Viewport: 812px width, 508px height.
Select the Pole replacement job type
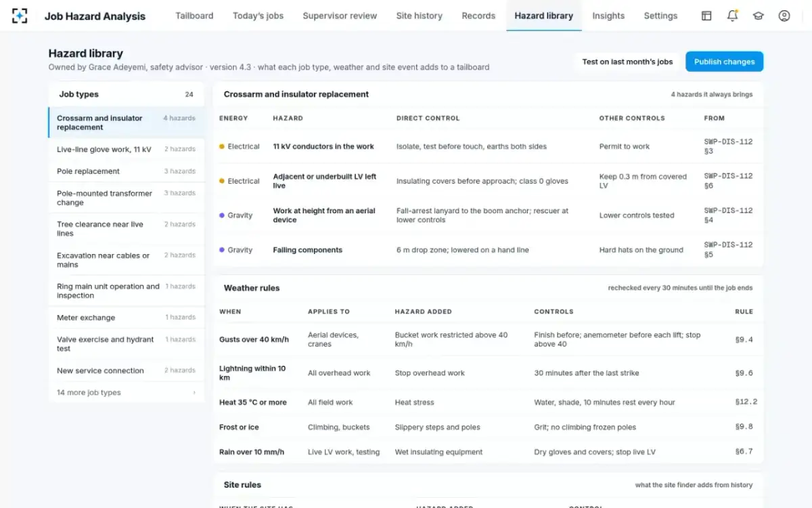[126, 171]
